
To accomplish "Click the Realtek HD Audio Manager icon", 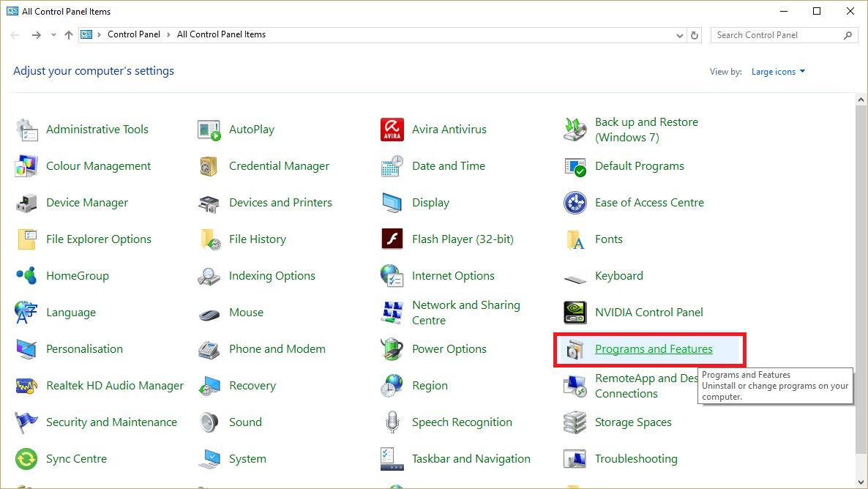I will (x=26, y=386).
